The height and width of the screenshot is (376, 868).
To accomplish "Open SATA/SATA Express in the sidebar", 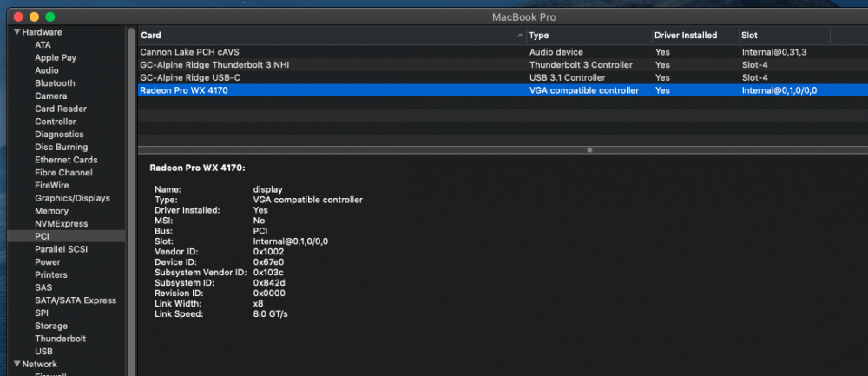I will (76, 300).
